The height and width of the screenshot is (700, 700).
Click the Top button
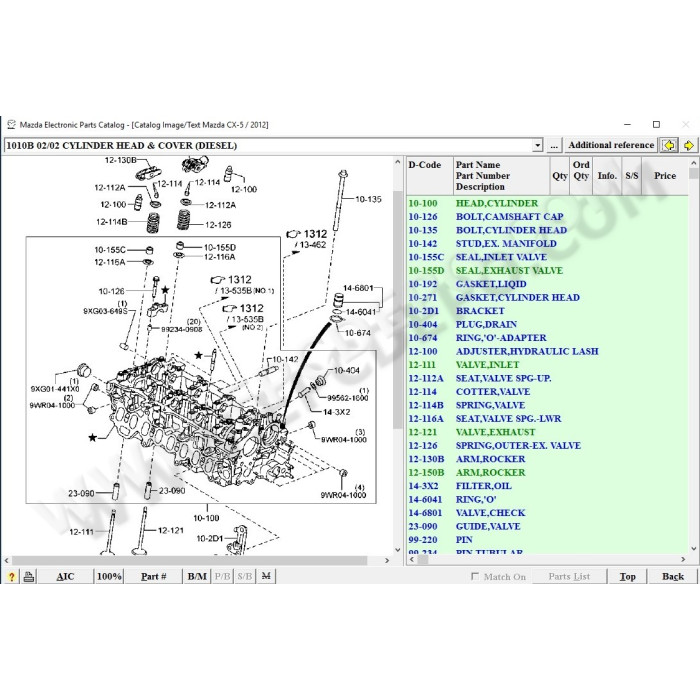(x=627, y=576)
